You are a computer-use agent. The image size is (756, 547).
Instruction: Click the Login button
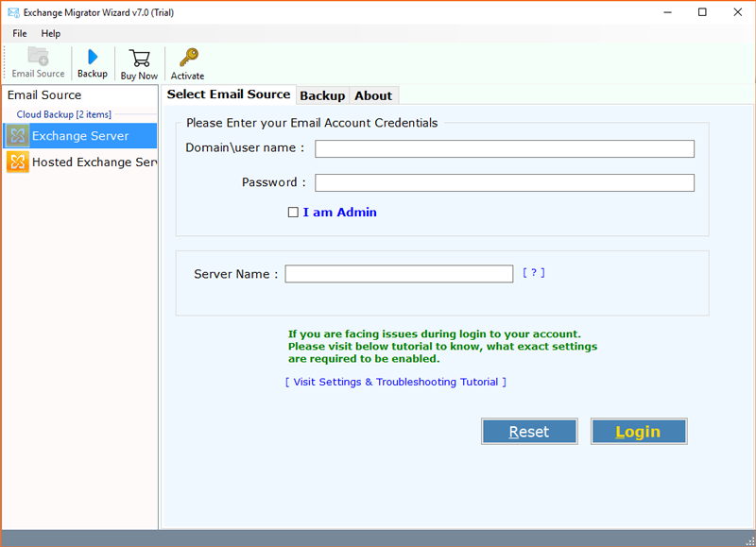[x=639, y=432]
